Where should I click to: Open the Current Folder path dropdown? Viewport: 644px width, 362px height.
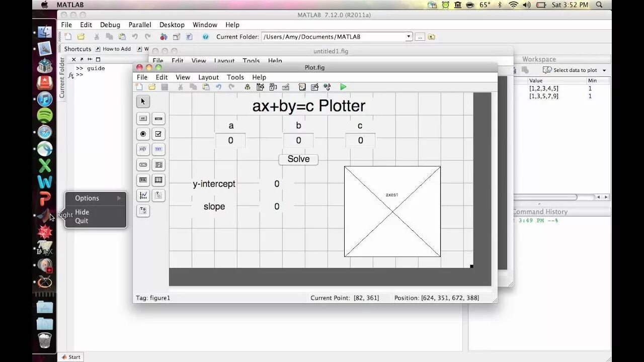[x=409, y=36]
